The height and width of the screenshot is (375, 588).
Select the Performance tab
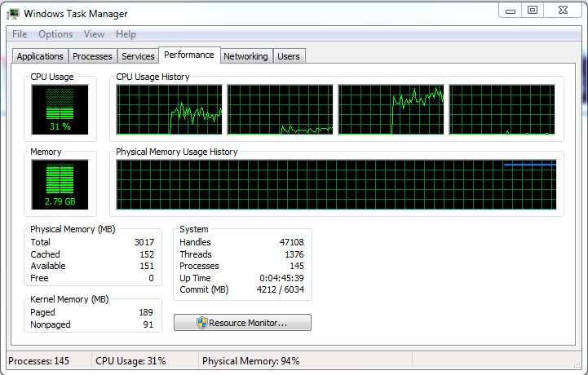pyautogui.click(x=189, y=55)
